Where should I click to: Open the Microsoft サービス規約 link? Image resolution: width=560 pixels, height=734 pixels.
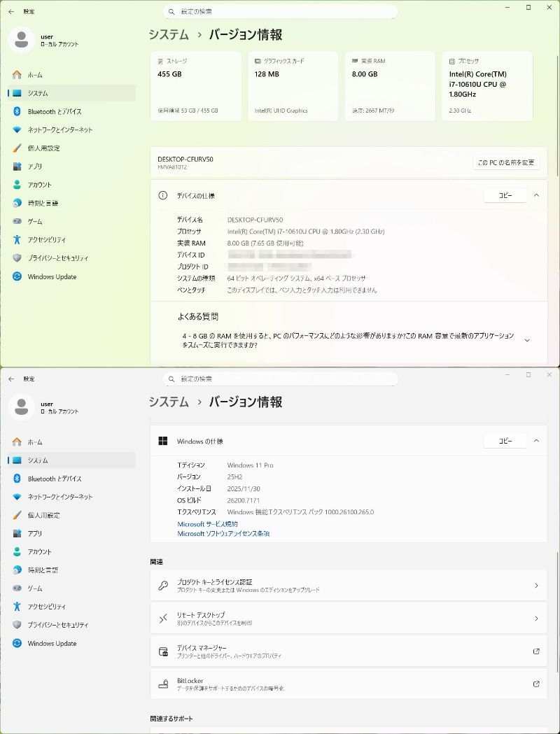coord(207,524)
